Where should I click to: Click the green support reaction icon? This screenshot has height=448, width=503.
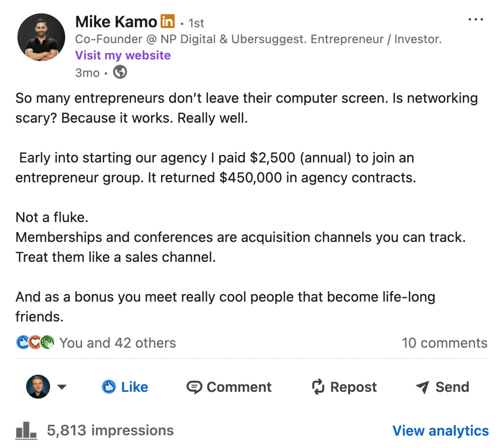pos(48,343)
